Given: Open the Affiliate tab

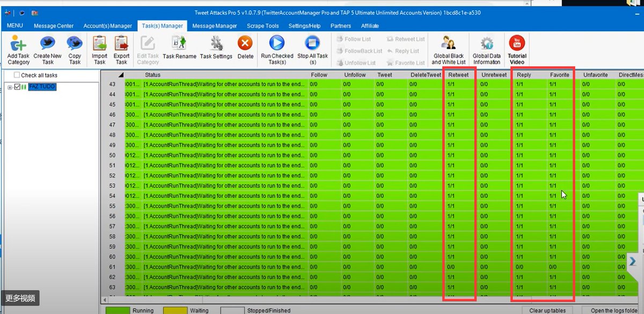Looking at the screenshot, I should (370, 26).
